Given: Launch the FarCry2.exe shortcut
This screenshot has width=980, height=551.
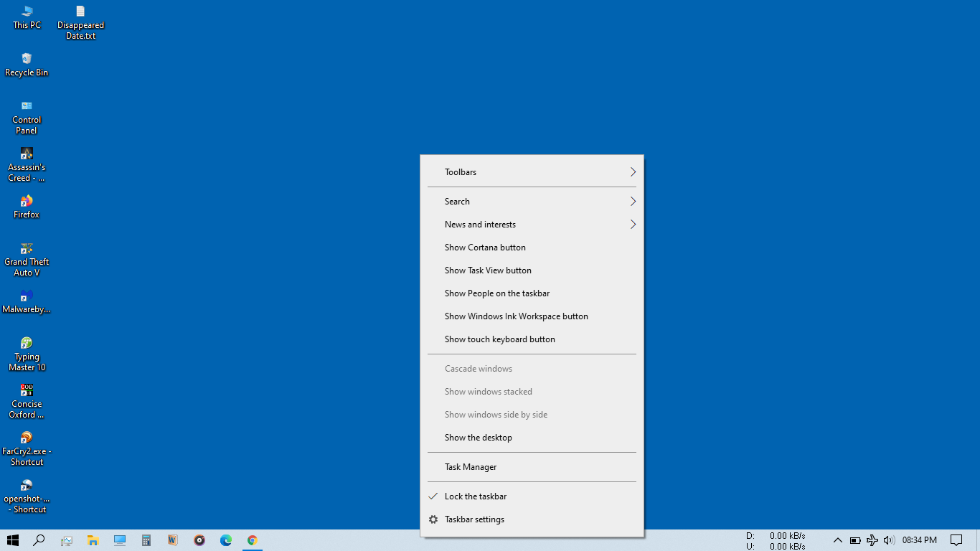Looking at the screenshot, I should point(26,441).
